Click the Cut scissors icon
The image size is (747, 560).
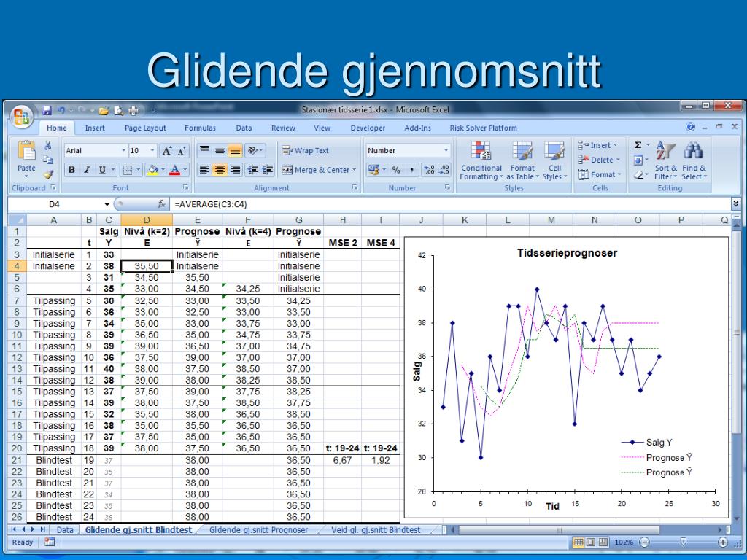47,145
